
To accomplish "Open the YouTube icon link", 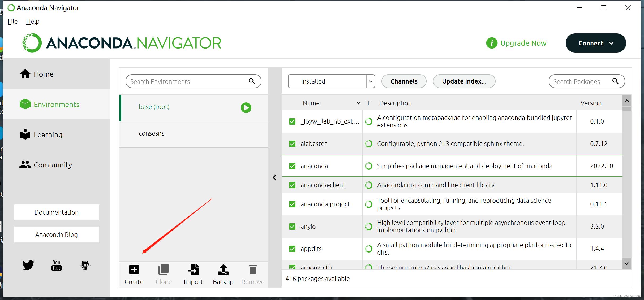I will coord(57,265).
